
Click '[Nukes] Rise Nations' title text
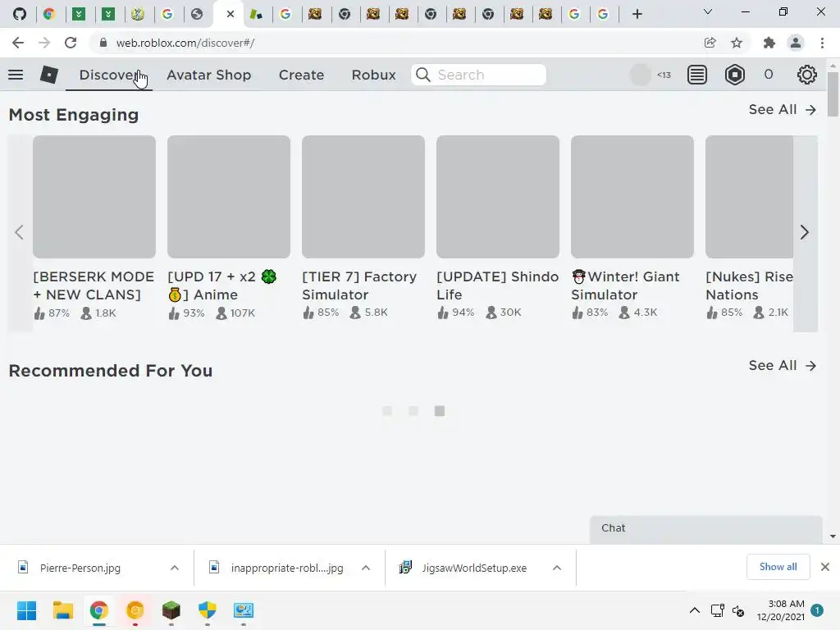point(749,285)
